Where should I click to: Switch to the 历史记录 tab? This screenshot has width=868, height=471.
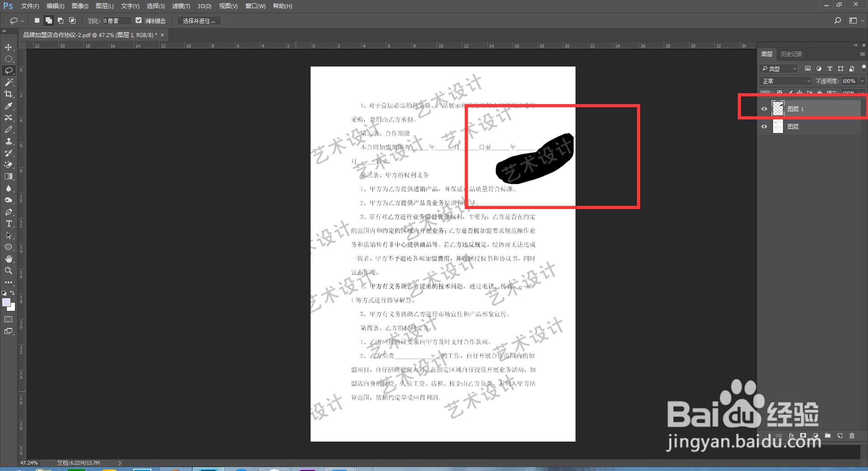pos(791,54)
